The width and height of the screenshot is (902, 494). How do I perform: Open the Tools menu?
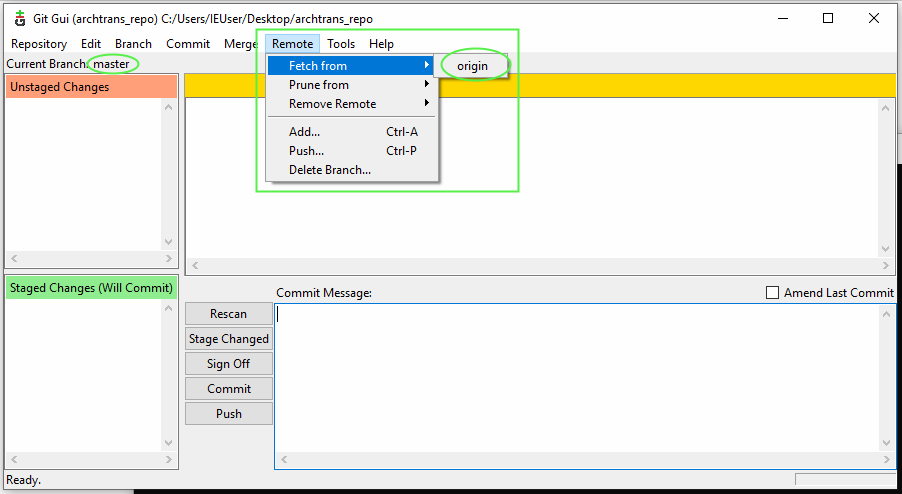point(341,44)
